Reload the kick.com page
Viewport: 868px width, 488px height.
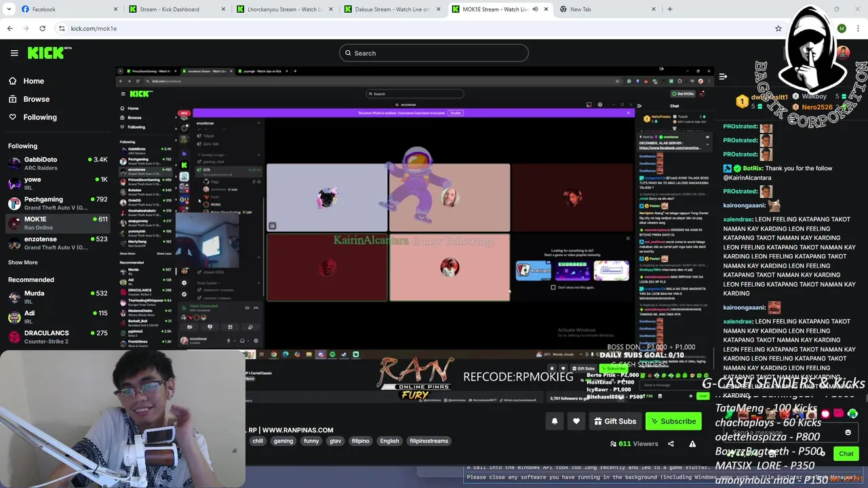43,28
